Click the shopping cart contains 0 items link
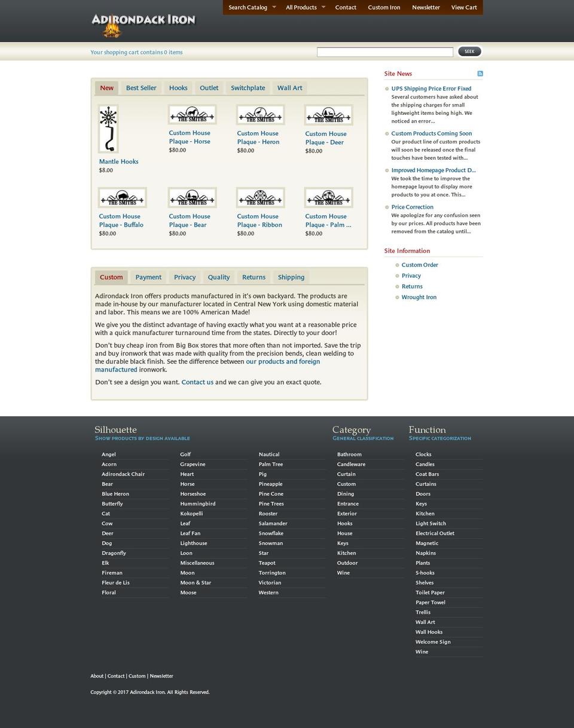Viewport: 574px width, 728px height. (x=136, y=52)
